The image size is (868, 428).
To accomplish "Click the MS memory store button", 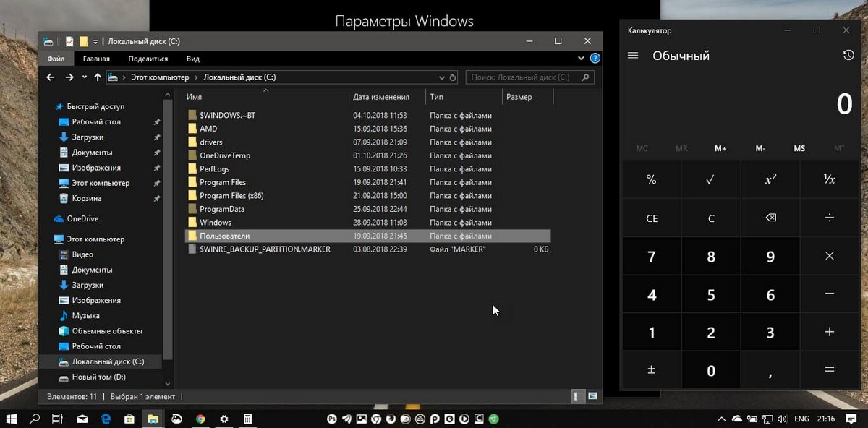I will [x=799, y=148].
